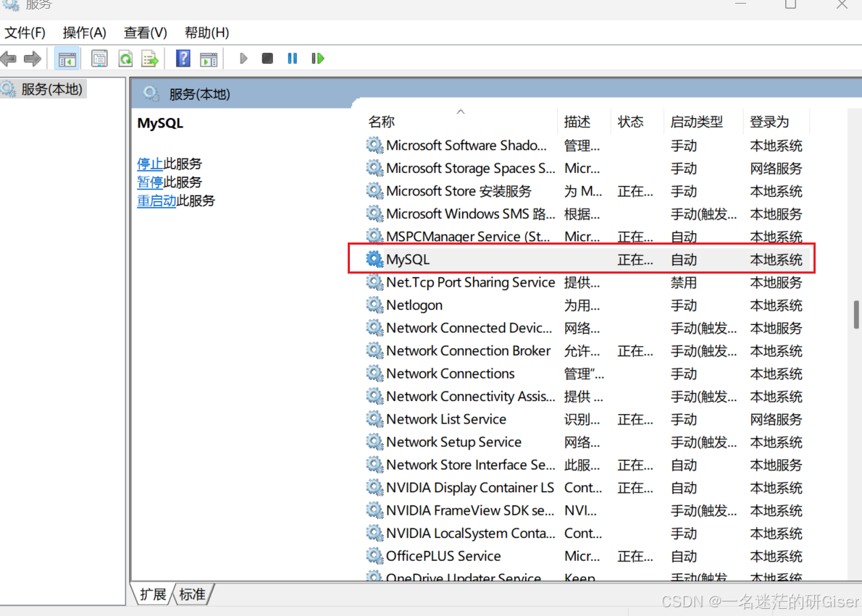The width and height of the screenshot is (862, 616).
Task: Select NVIDIA LocalSystem Conta... service
Action: pos(471,533)
